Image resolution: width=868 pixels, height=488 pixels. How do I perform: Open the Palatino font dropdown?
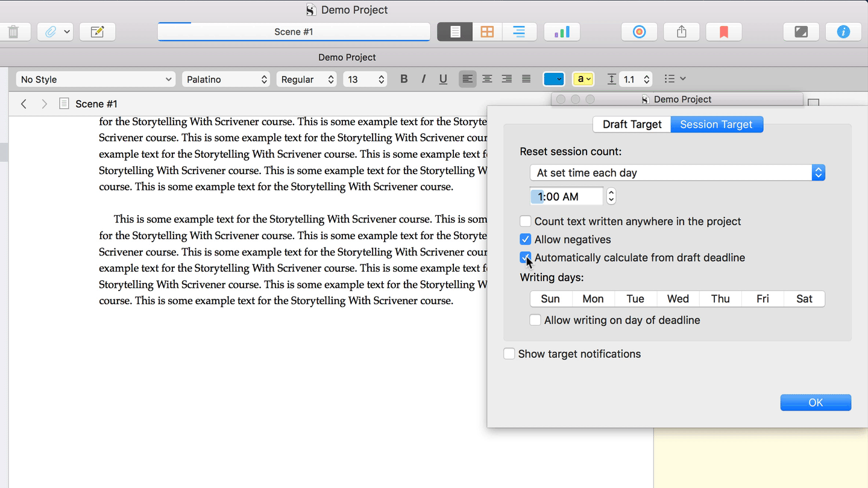[x=227, y=80]
